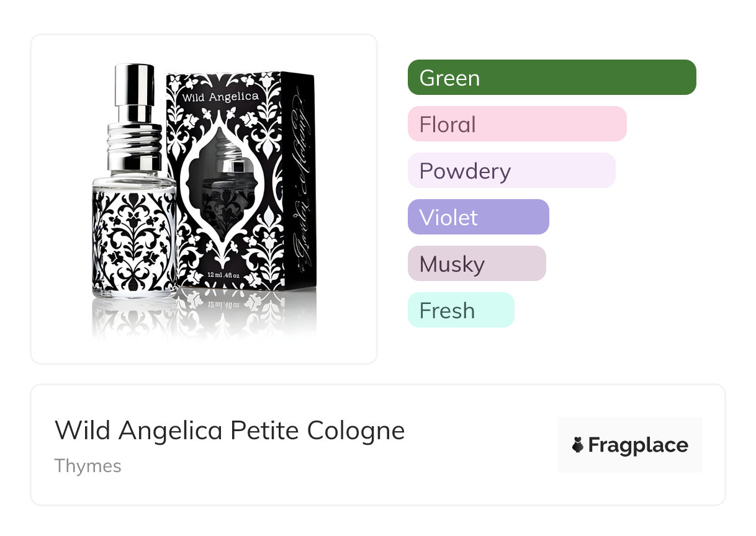
Task: Click the word Fresh in the mint bar
Action: (447, 311)
